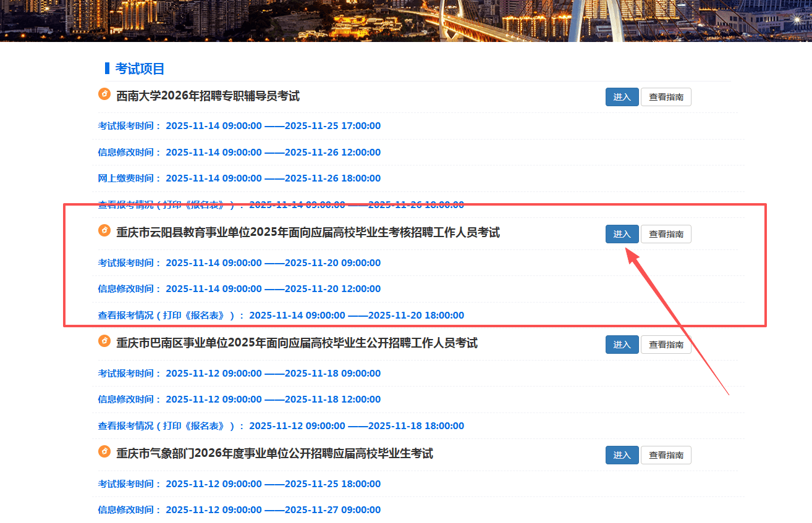
Task: Click the 重庆市气象部门2026年度事业单位 exam title
Action: click(x=274, y=454)
